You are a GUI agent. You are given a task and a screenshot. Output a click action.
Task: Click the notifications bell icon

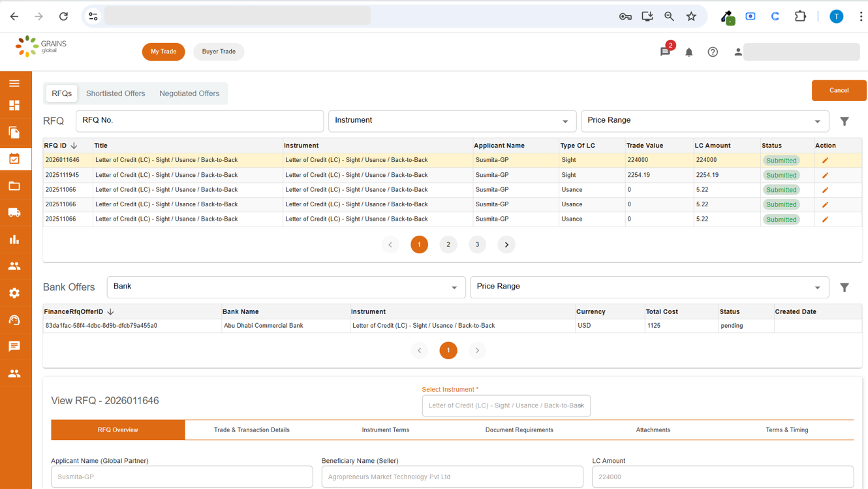689,52
